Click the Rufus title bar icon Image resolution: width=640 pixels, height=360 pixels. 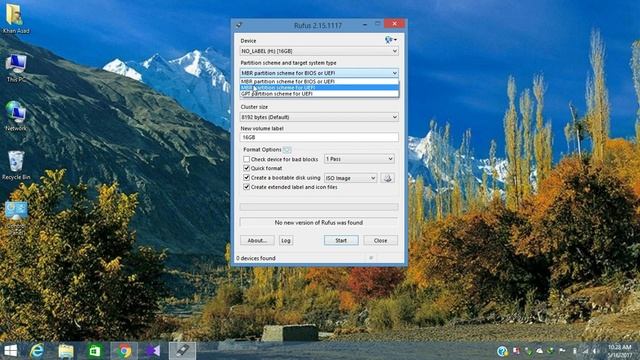tap(239, 25)
